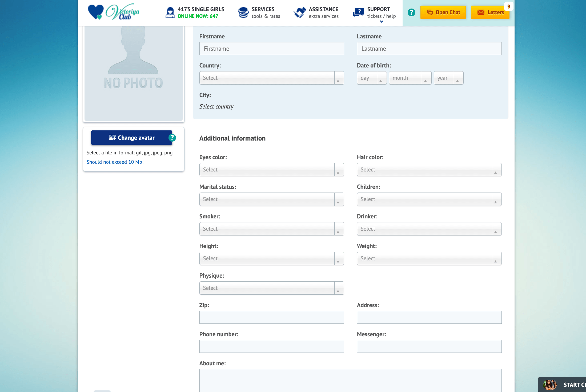
Task: Click the teal help question mark in header
Action: click(x=411, y=13)
